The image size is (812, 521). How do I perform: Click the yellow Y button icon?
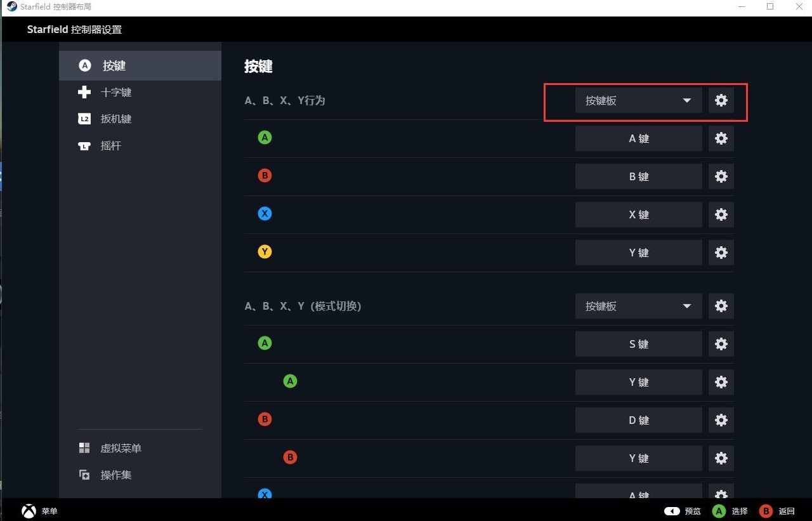(265, 251)
